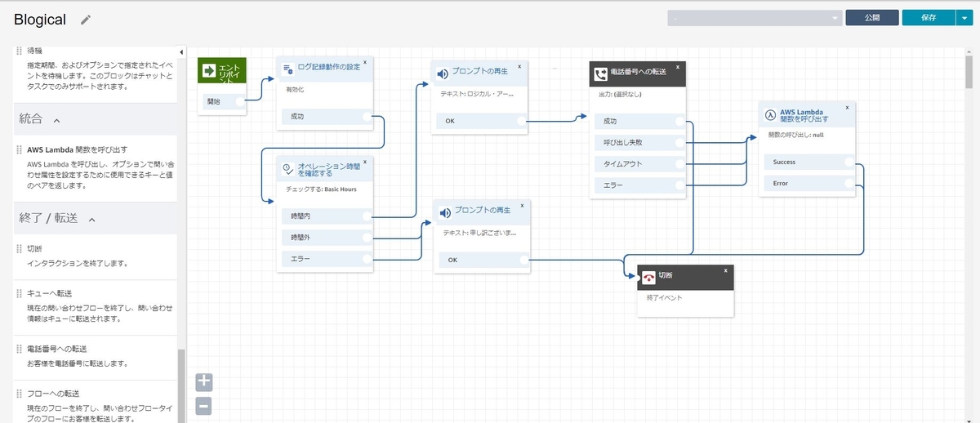The image size is (980, 423).
Task: Click the 成功 connector of the logging block
Action: [367, 117]
